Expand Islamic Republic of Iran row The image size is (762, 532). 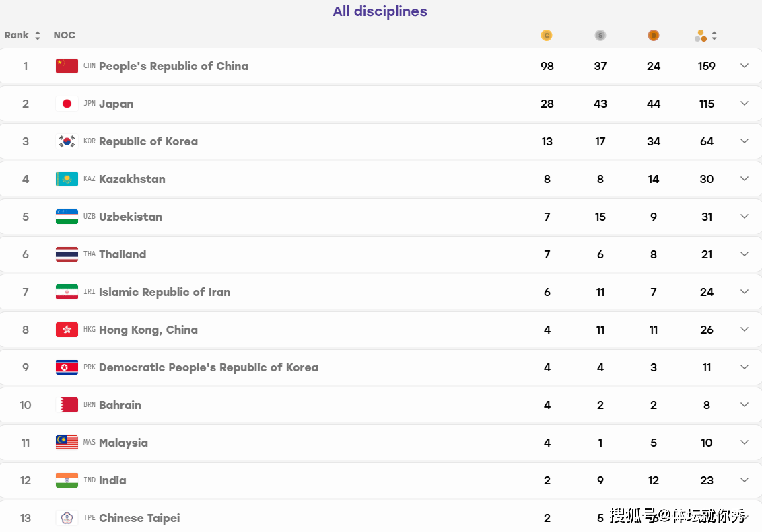coord(744,291)
